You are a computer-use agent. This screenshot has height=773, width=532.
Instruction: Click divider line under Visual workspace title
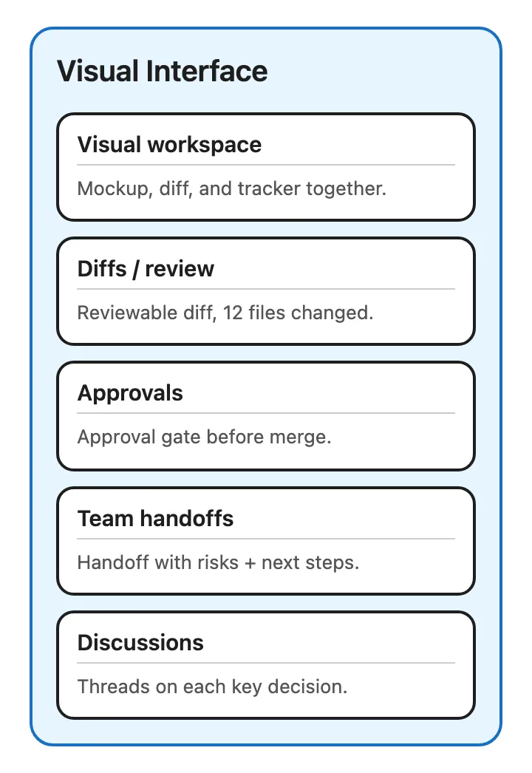click(266, 165)
